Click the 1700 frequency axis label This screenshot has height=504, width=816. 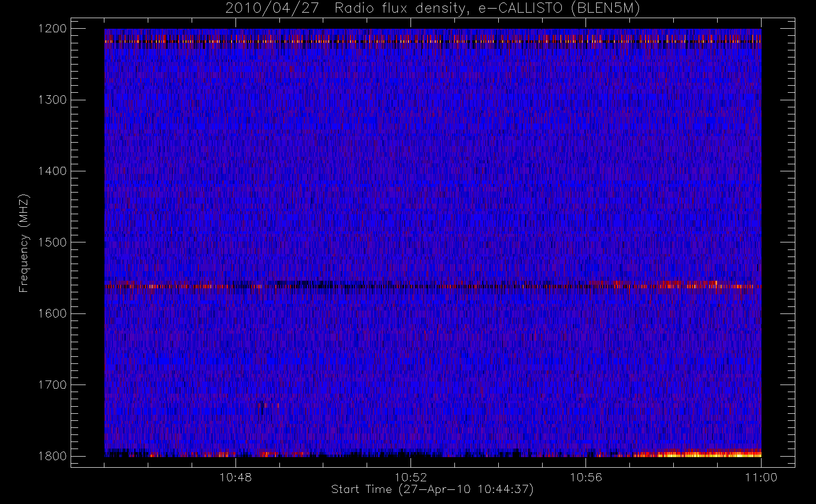(x=52, y=385)
